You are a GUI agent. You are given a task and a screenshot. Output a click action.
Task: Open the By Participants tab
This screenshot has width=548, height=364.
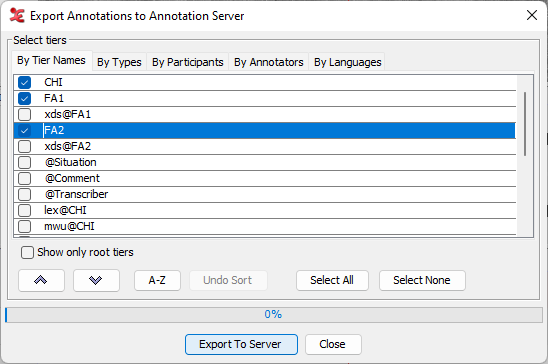coord(188,62)
